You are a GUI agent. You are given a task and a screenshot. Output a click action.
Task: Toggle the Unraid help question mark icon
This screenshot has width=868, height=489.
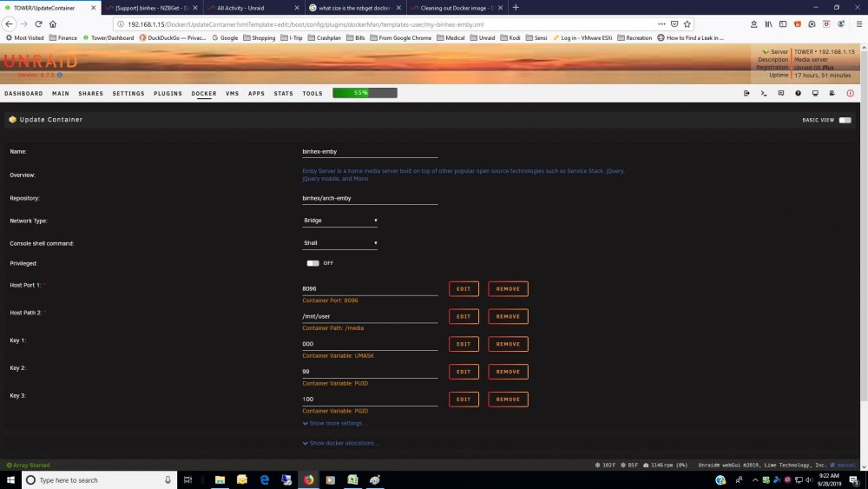point(798,93)
